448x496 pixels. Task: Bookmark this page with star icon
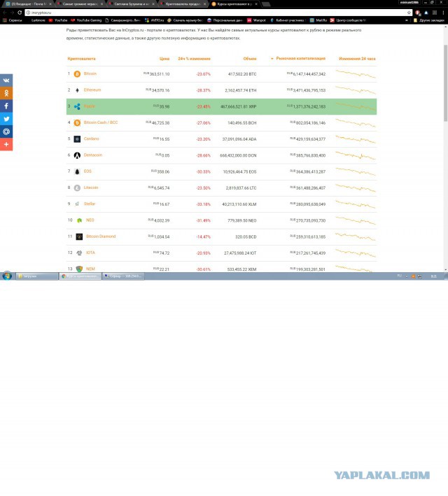(x=409, y=13)
